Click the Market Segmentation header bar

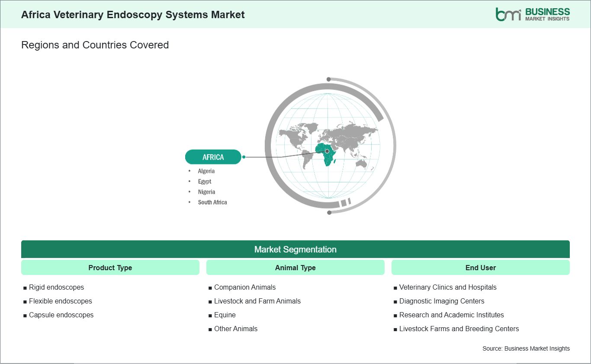(295, 249)
